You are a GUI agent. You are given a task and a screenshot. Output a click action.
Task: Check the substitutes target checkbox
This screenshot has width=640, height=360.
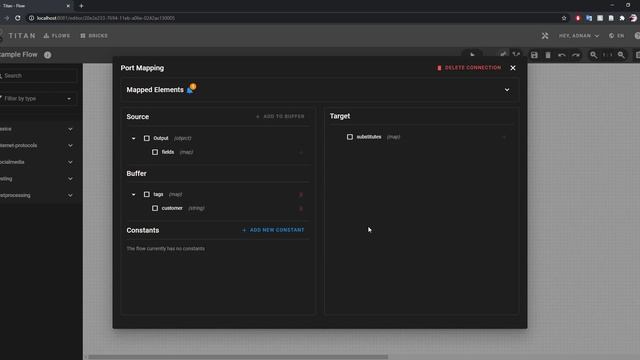[350, 137]
